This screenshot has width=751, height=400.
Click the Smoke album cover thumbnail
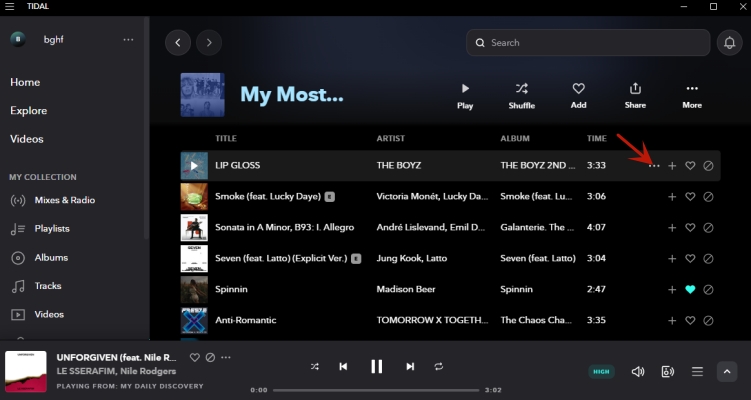coord(194,197)
